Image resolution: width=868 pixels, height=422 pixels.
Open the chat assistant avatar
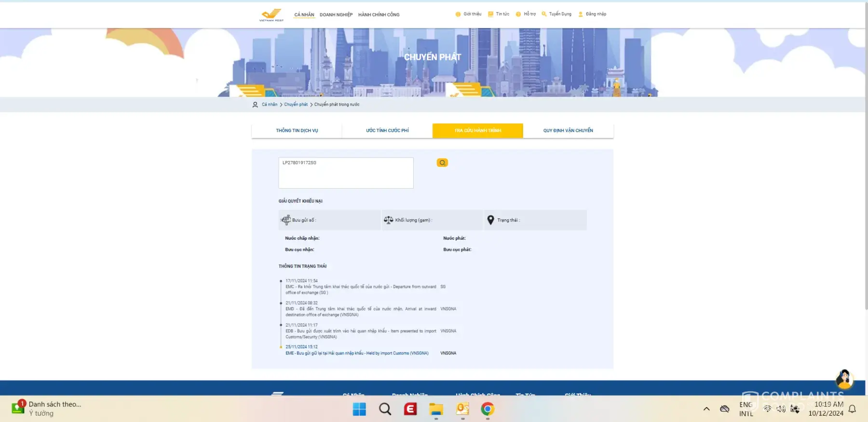click(844, 379)
